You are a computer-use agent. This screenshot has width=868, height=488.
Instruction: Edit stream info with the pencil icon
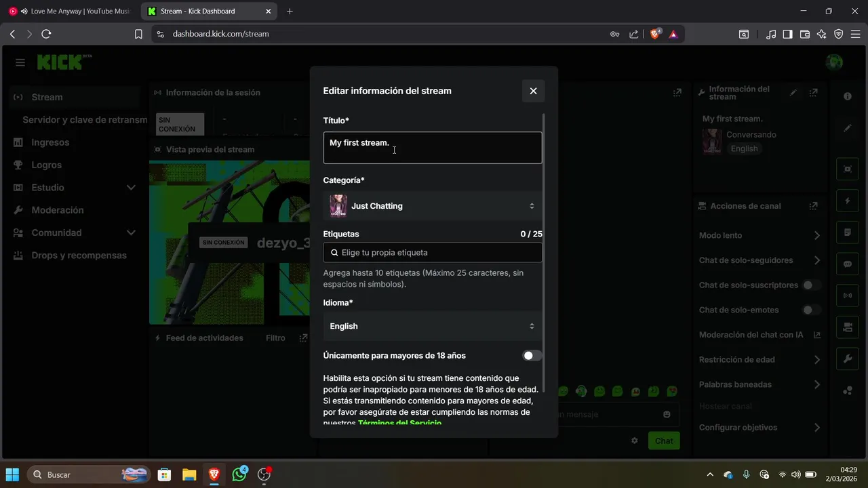(x=794, y=93)
